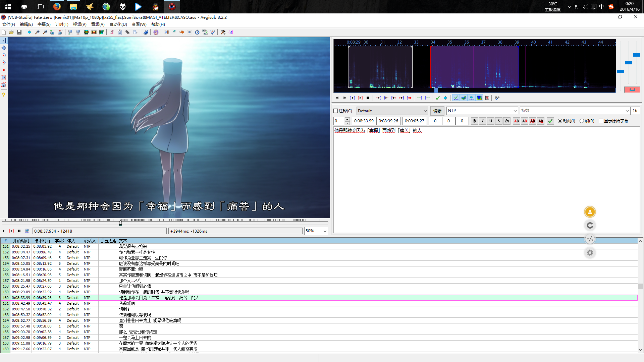Open the 视频(V) menu

(x=80, y=24)
